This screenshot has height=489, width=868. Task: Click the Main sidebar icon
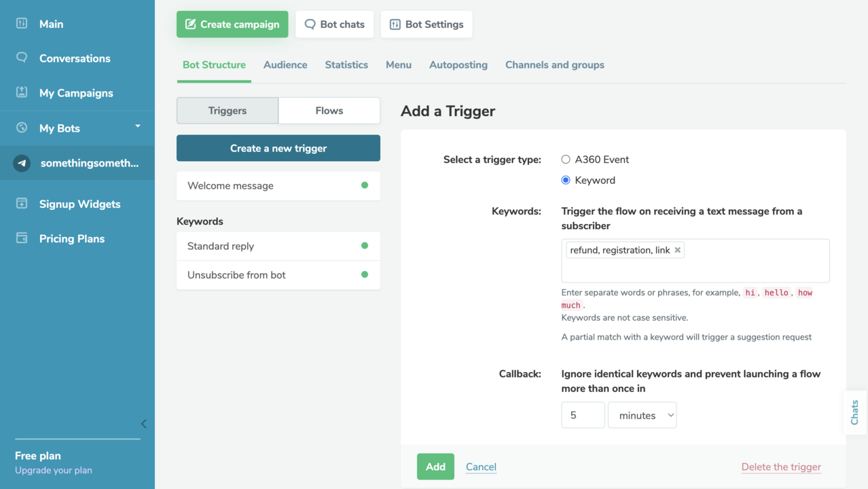22,24
